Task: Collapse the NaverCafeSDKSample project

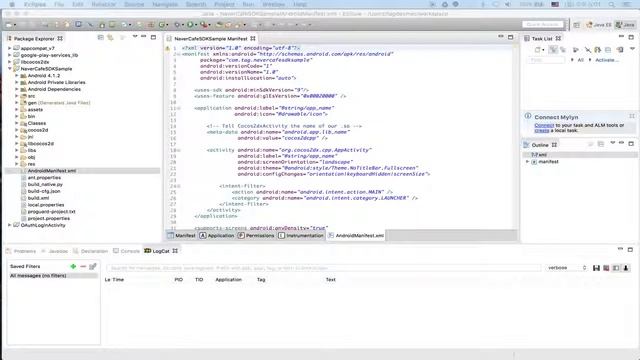Action: click(x=10, y=69)
